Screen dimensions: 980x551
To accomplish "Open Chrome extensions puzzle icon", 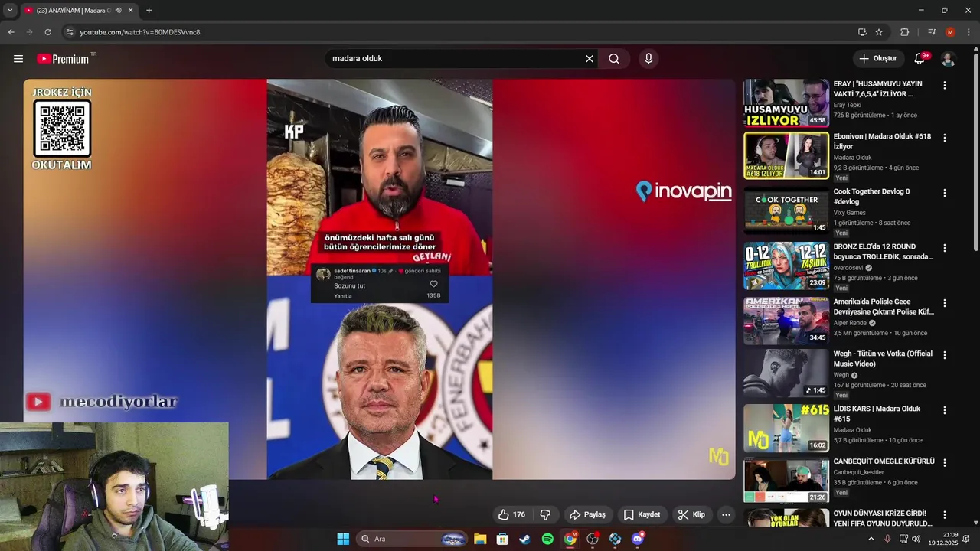I will tap(904, 32).
